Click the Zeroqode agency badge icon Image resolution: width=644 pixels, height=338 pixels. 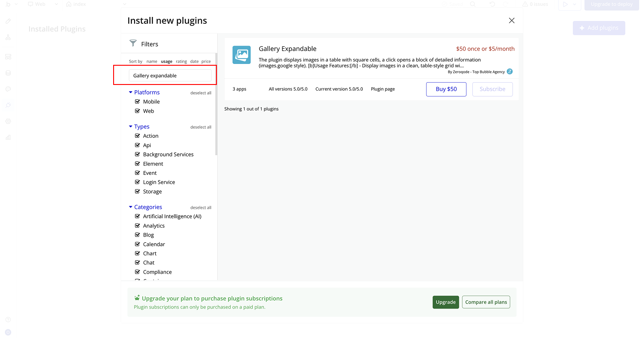click(509, 72)
